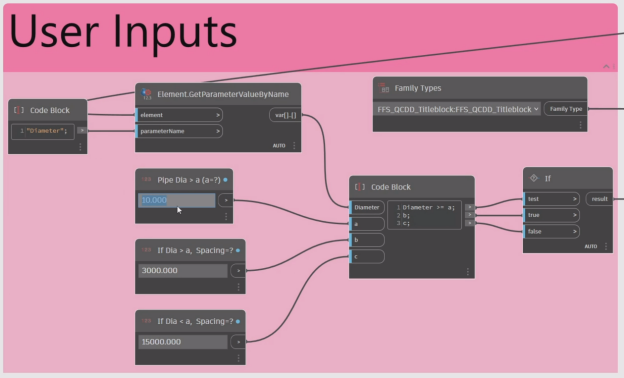Click the 3000.000 spacing value field

[183, 271]
